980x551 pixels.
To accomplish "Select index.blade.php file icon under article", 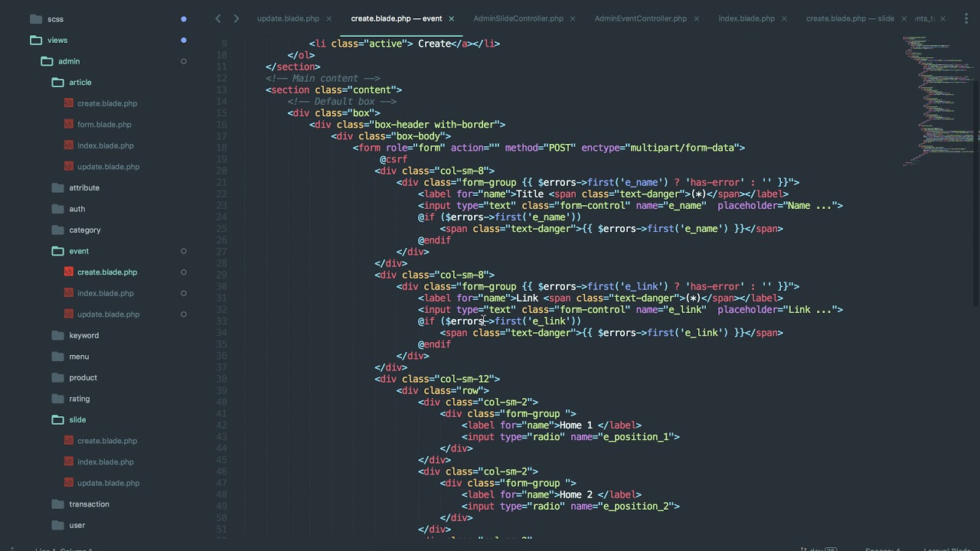I will click(69, 145).
